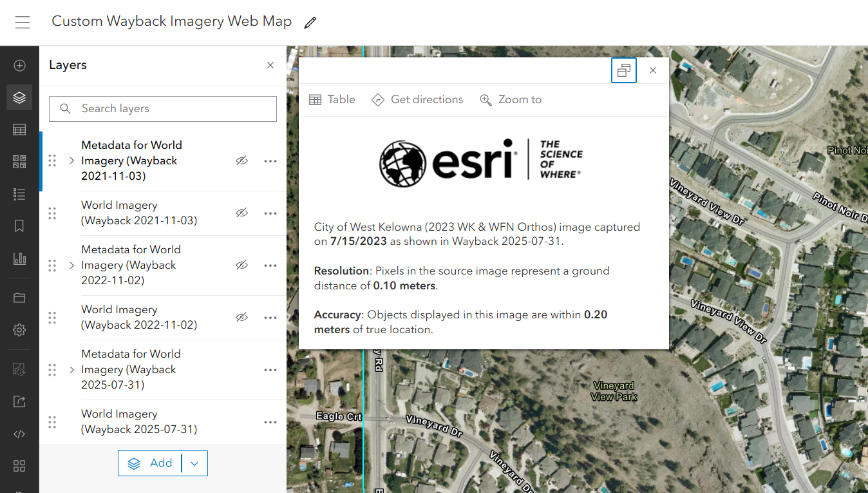
Task: Open options for World Imagery (Wayback 2021-11-03)
Action: (x=270, y=213)
